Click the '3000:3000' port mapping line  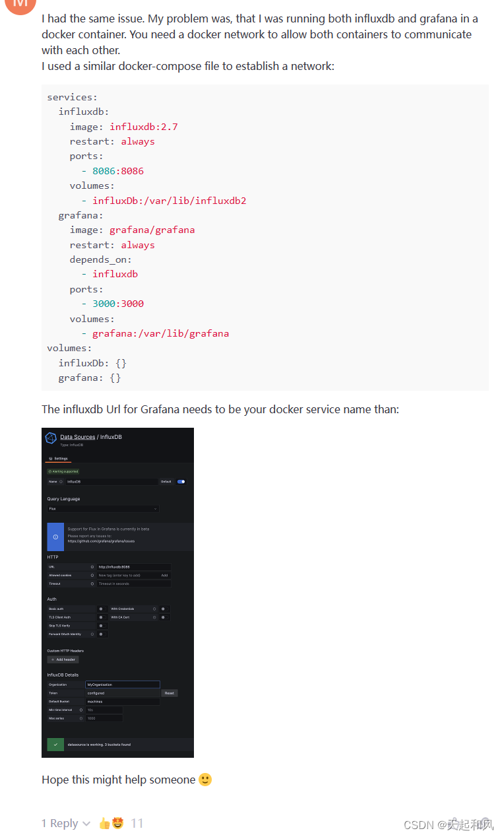point(113,304)
